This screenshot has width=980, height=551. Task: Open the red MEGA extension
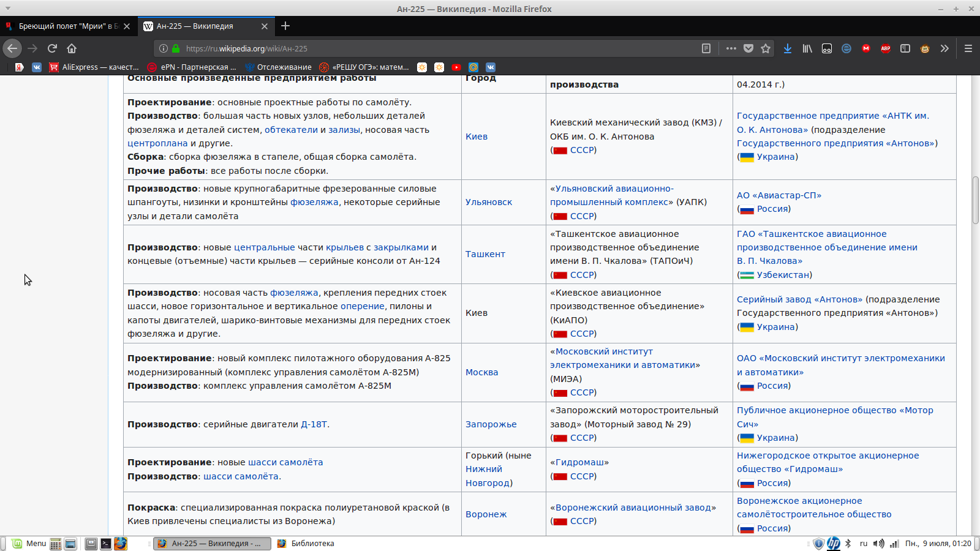(866, 48)
